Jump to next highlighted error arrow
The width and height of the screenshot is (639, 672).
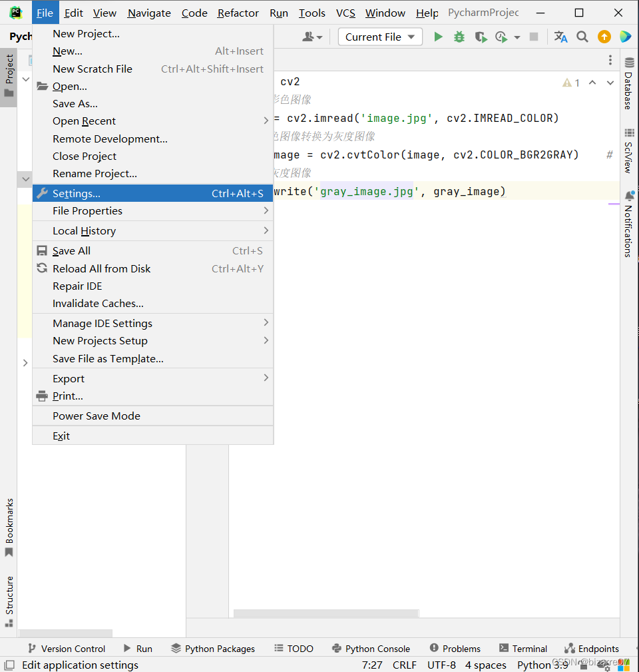[610, 83]
